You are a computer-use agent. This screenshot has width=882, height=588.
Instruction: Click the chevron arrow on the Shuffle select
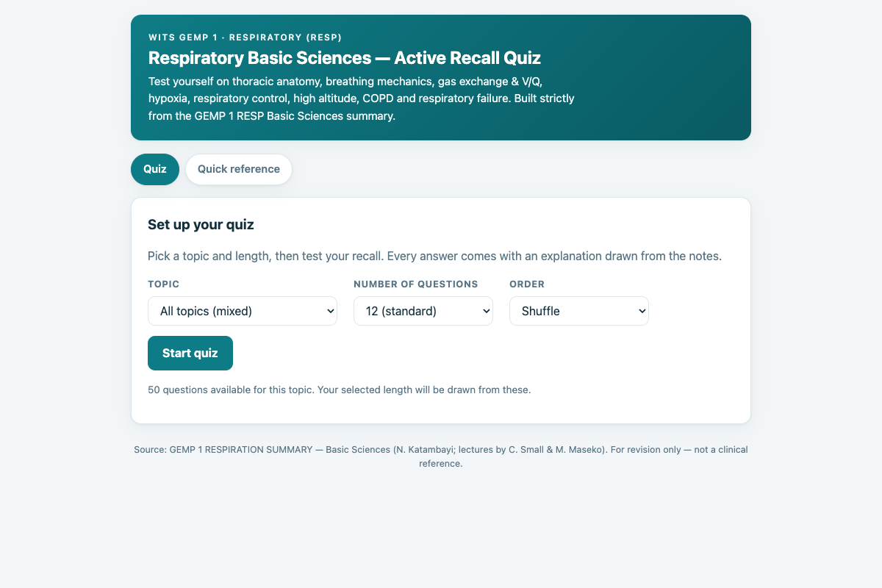point(642,311)
